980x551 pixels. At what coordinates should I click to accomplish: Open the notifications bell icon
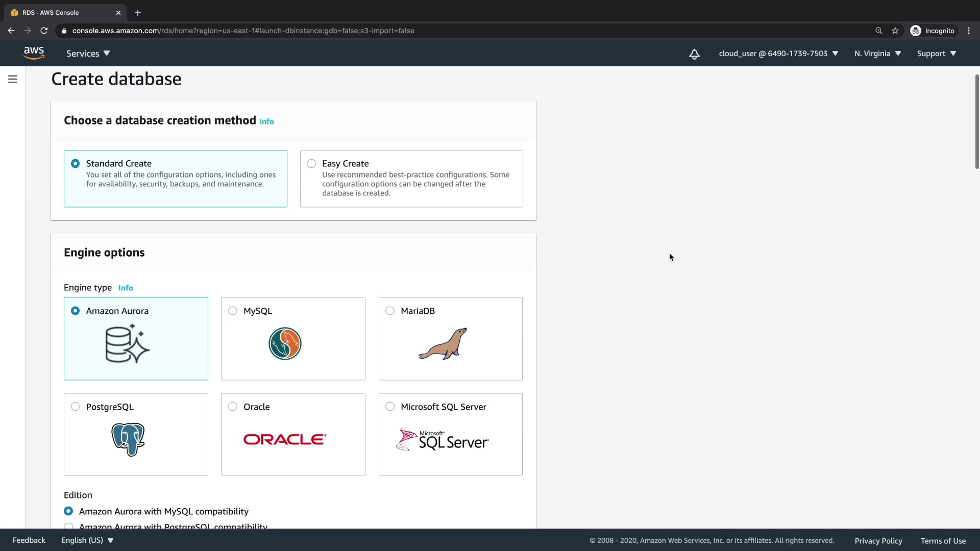click(694, 54)
